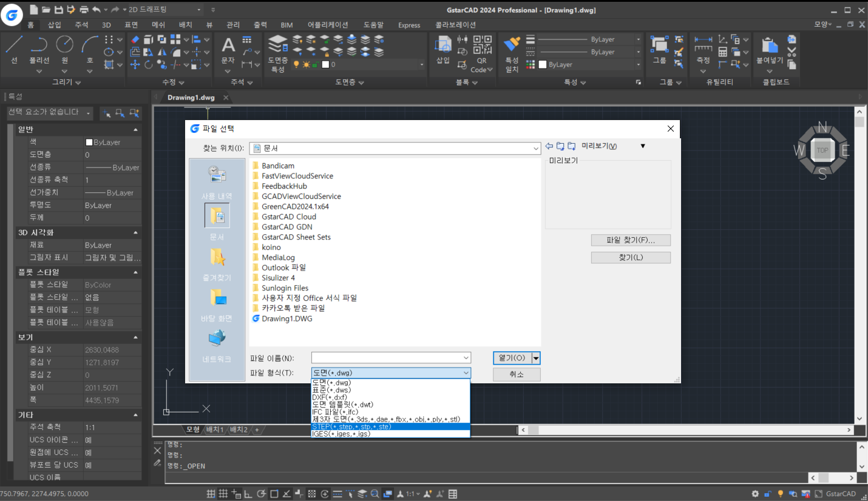Screen dimensions: 868x501
Task: Click the Save icon in quick access toolbar
Action: [x=58, y=10]
